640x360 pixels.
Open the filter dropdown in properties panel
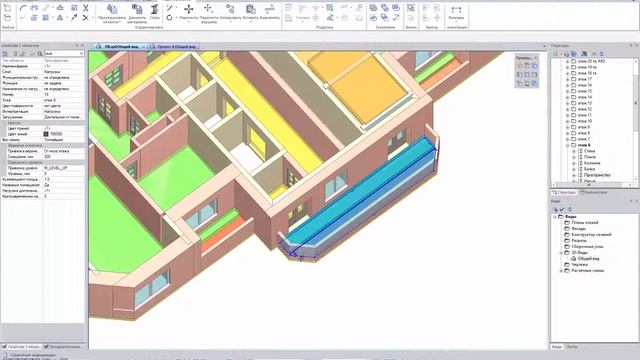[81, 54]
